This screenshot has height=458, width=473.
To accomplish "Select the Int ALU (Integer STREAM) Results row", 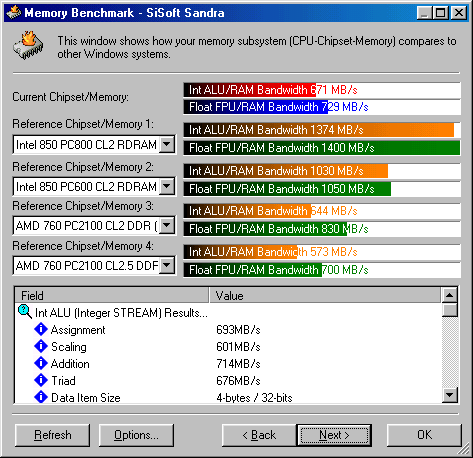I will click(x=121, y=313).
